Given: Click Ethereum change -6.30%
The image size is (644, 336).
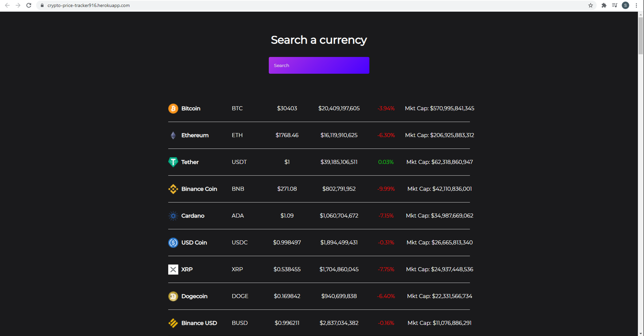Looking at the screenshot, I should (386, 135).
